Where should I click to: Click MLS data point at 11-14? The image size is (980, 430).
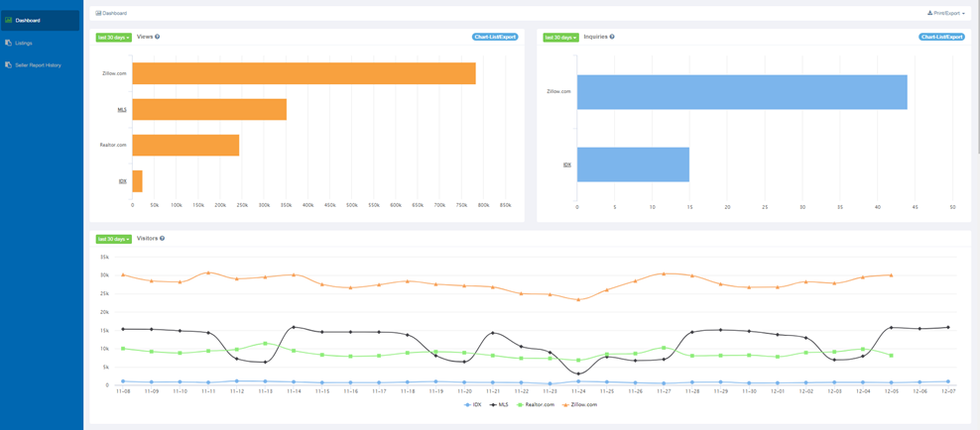(294, 327)
